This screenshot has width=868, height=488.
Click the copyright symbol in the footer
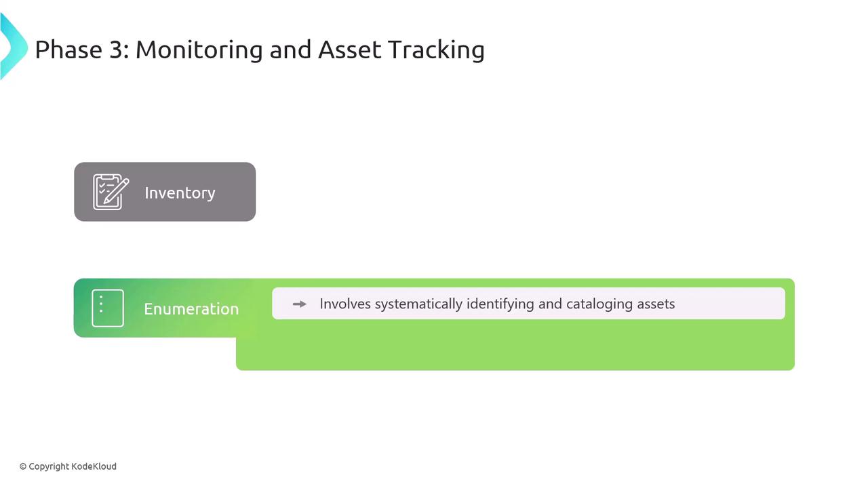23,466
